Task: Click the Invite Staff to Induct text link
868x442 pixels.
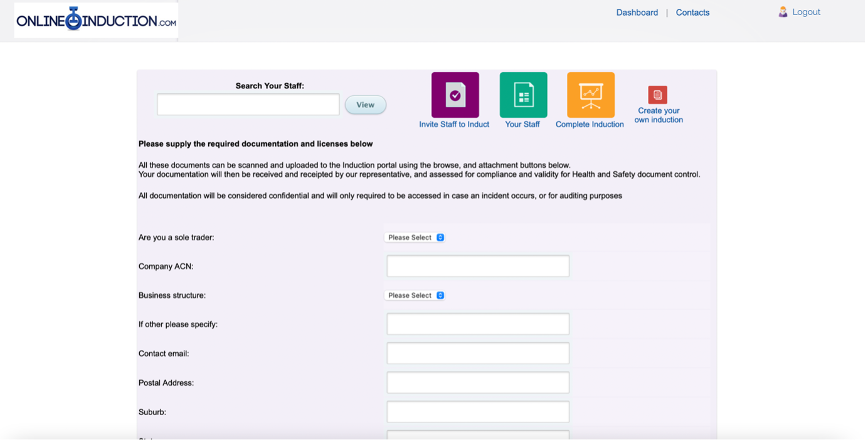Action: coord(454,124)
